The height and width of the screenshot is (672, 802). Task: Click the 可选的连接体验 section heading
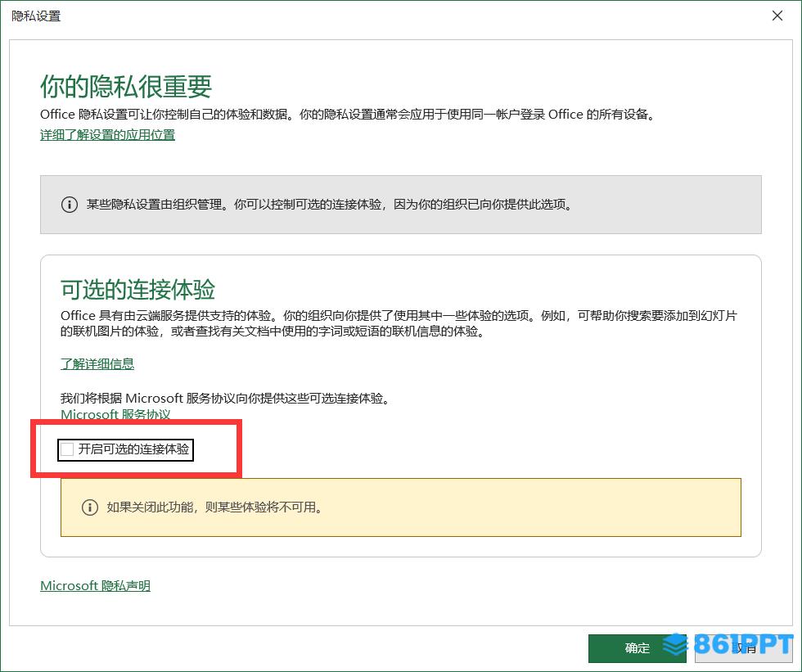[x=137, y=290]
